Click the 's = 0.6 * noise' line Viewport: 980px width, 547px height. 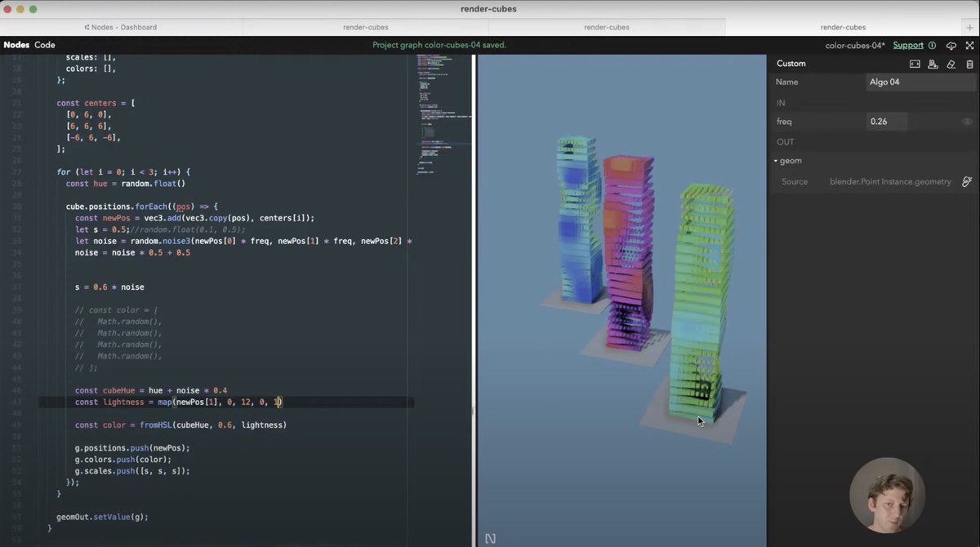[x=109, y=287]
